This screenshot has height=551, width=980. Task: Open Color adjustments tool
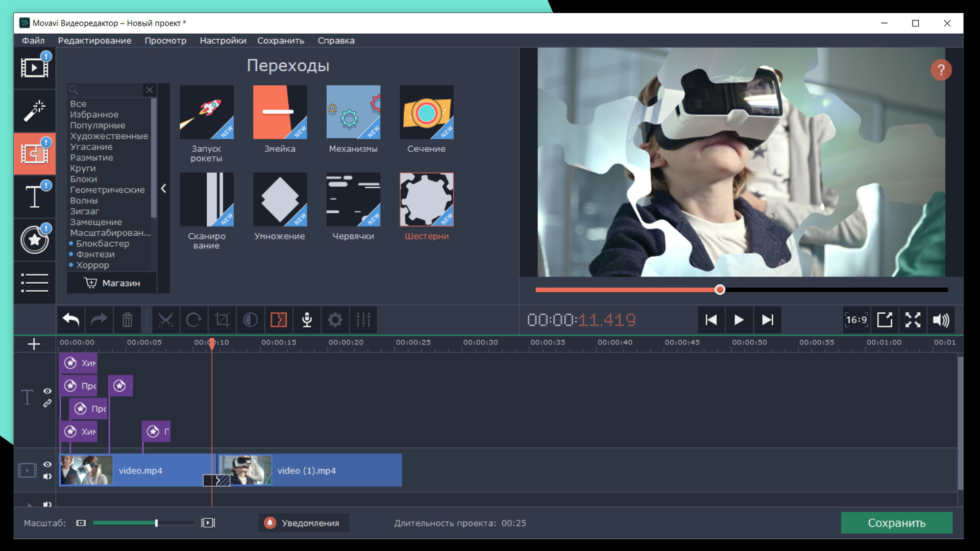(x=250, y=320)
